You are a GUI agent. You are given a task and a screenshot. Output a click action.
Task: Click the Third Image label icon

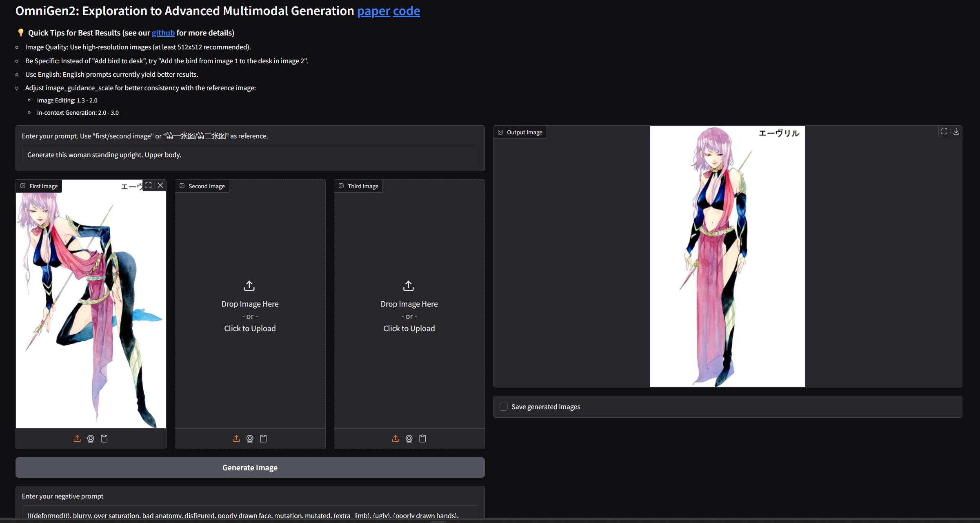341,186
